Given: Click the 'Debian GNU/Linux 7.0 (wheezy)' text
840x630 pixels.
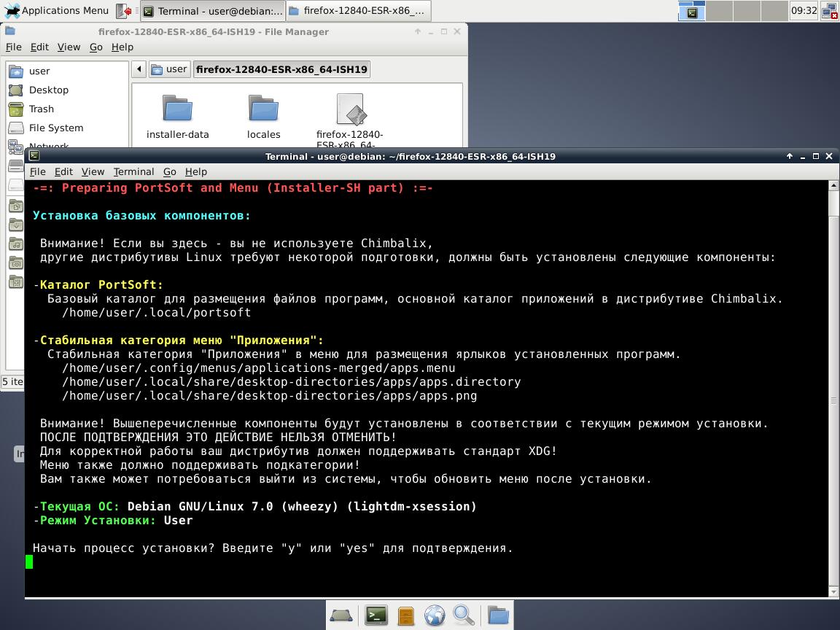Looking at the screenshot, I should (x=233, y=506).
